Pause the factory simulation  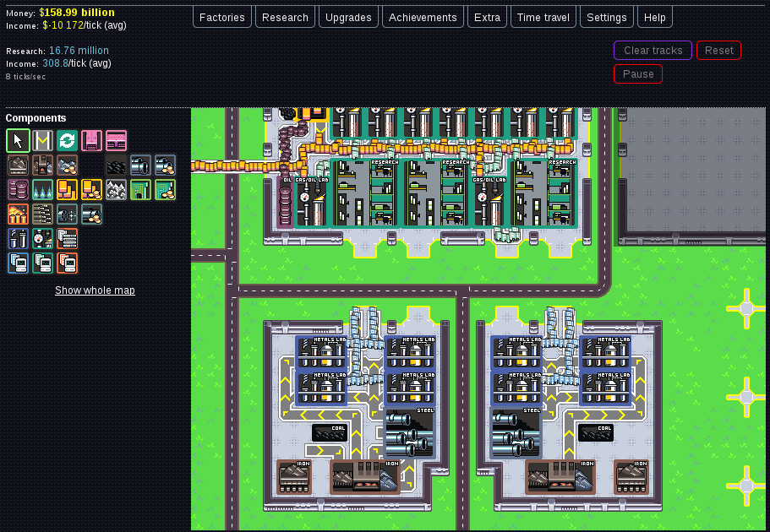tap(638, 74)
